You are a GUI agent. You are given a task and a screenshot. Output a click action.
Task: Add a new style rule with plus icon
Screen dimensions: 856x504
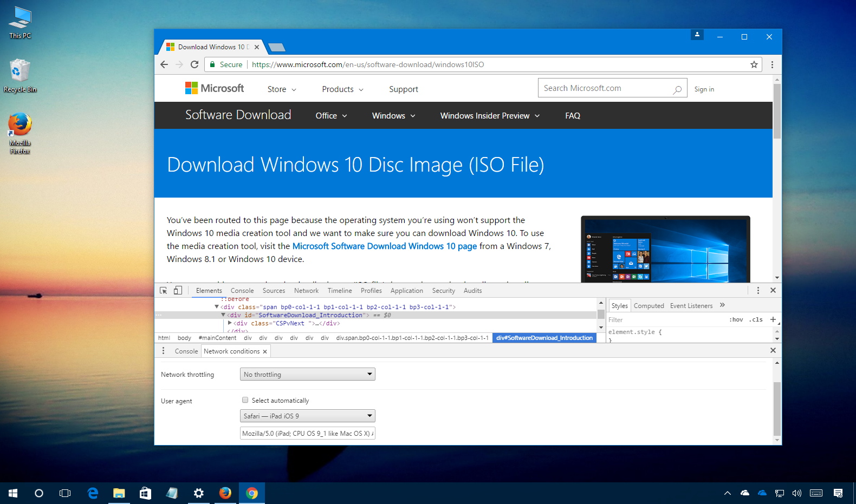coord(773,319)
